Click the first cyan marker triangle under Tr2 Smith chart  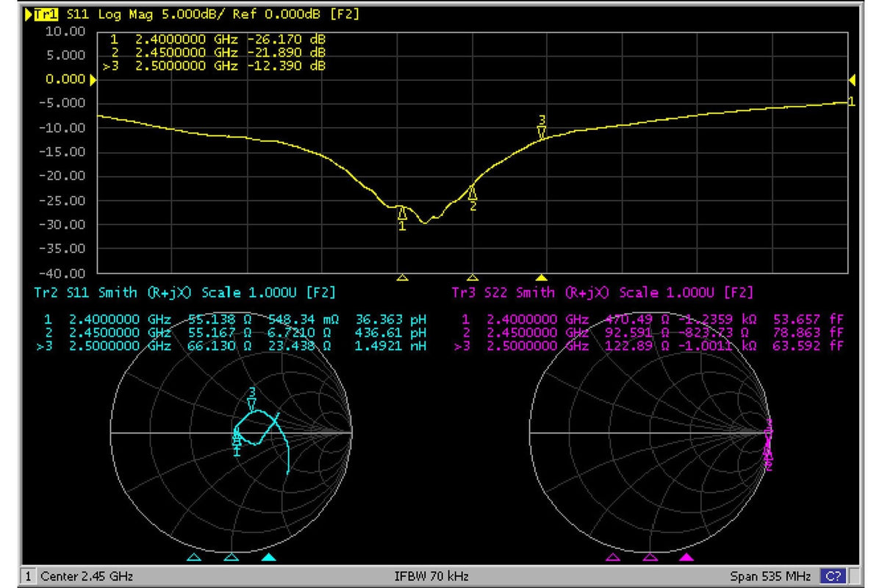193,558
